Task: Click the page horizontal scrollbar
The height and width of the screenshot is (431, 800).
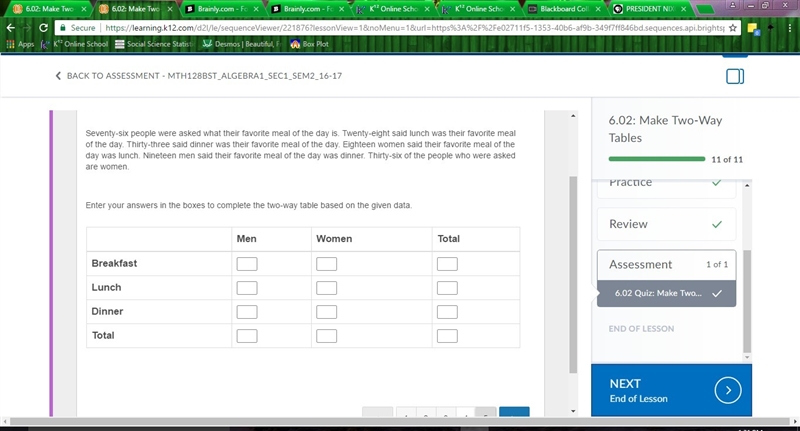Action: pyautogui.click(x=399, y=421)
